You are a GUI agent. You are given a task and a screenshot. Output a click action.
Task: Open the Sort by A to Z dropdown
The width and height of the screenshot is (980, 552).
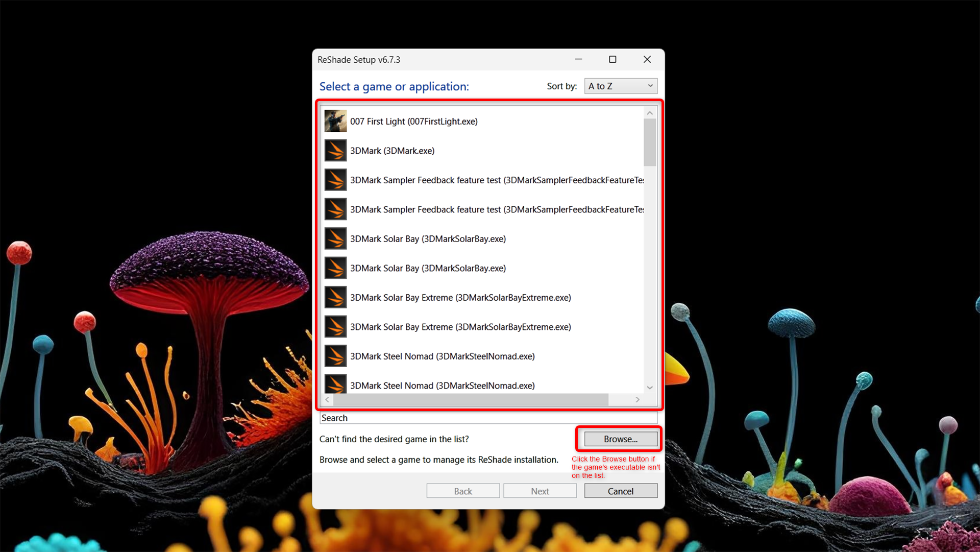pyautogui.click(x=621, y=86)
